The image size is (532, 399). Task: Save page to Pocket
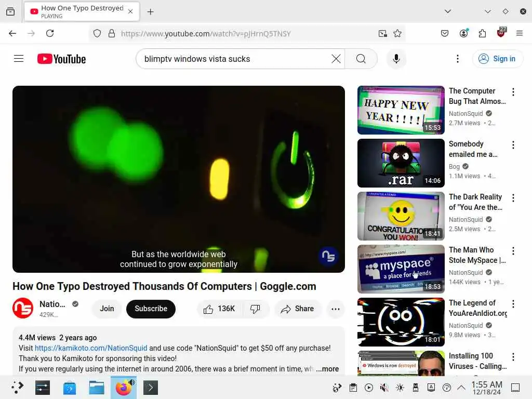coord(445,33)
